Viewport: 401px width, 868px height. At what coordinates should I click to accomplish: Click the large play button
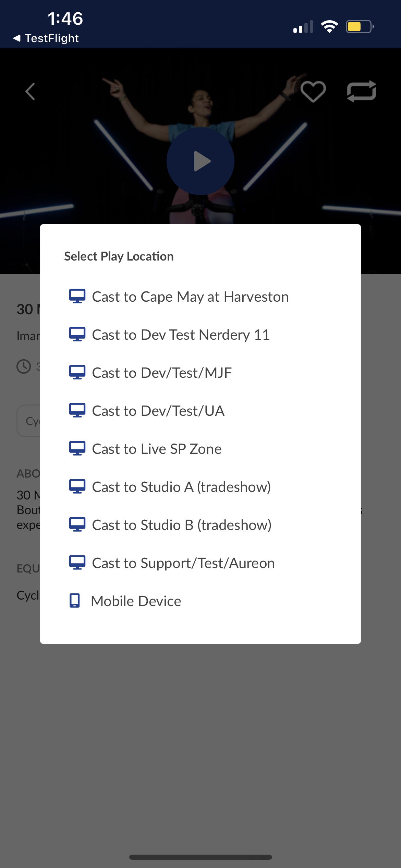click(x=200, y=161)
